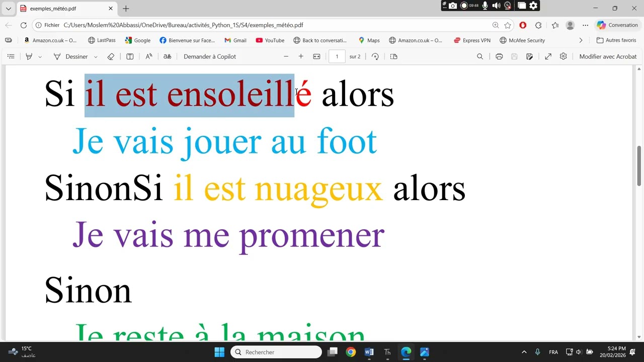
Task: Add this page to favorites star
Action: [x=508, y=25]
